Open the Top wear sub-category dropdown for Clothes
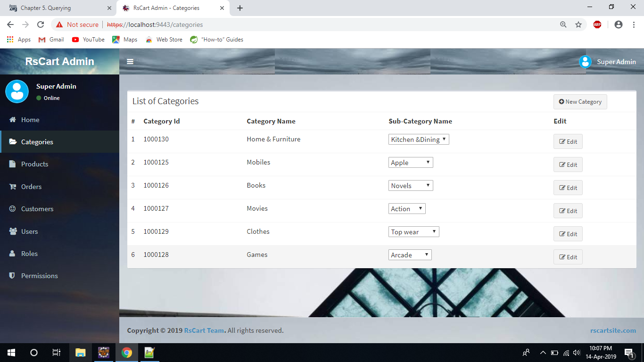 [x=414, y=232]
